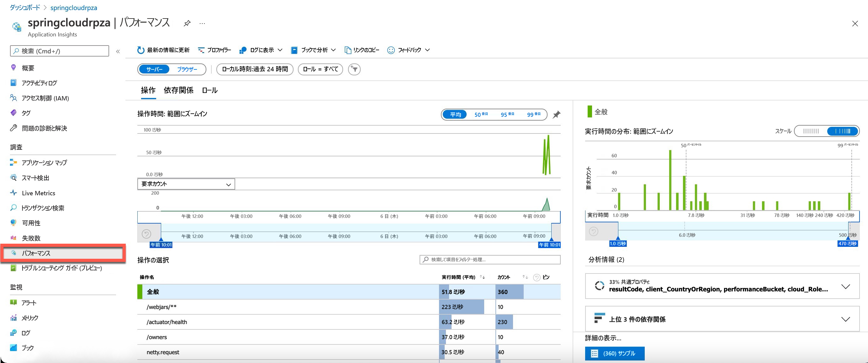Image resolution: width=868 pixels, height=363 pixels.
Task: Pin the page title to dashboard
Action: [x=187, y=23]
